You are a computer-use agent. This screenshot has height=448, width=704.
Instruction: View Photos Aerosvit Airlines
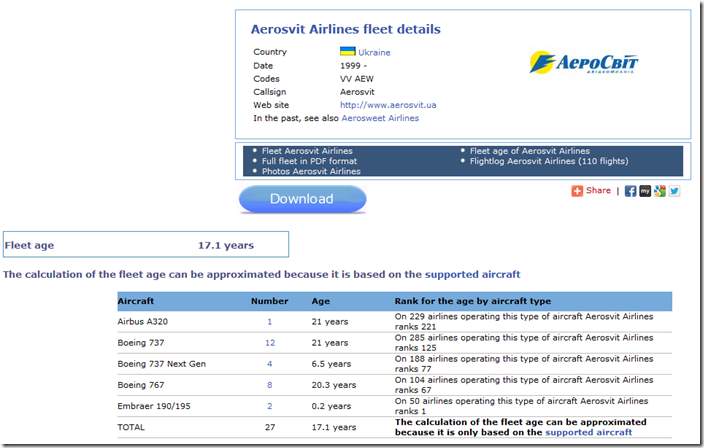tap(311, 171)
